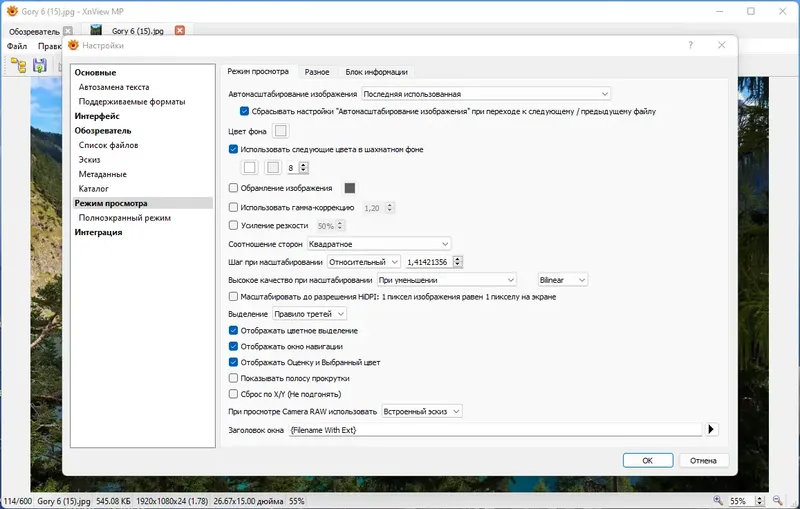Select Полноэкранный режим in settings tree
800x509 pixels.
coord(124,218)
